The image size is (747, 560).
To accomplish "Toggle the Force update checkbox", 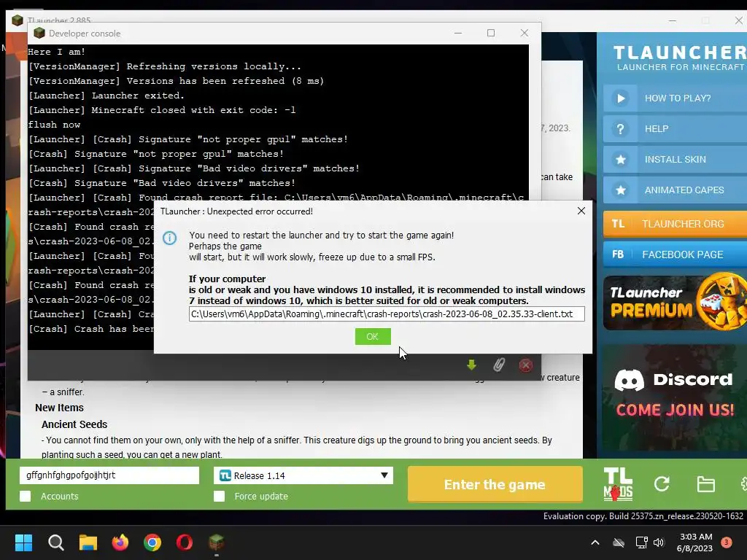I will [219, 496].
